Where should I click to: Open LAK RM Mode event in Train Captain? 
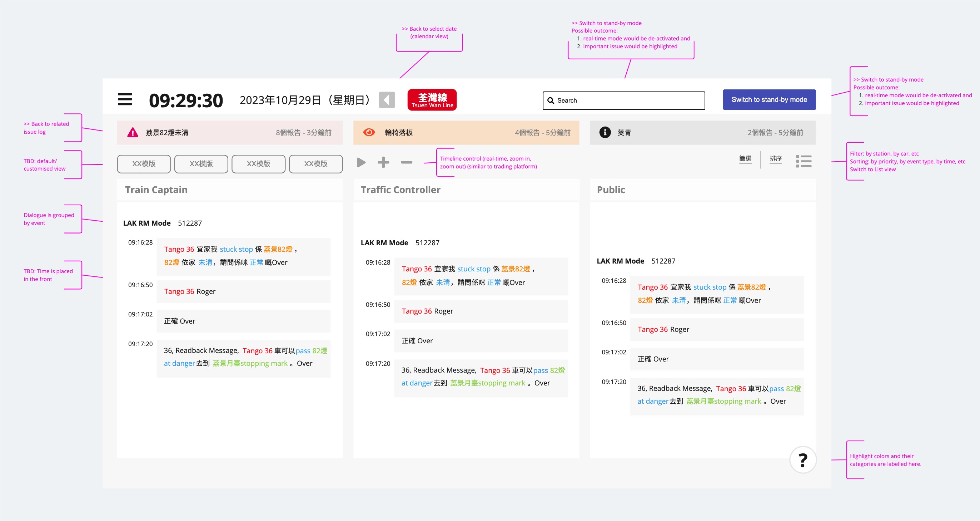click(163, 223)
